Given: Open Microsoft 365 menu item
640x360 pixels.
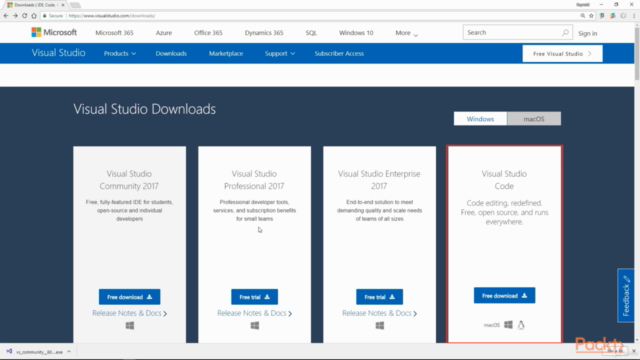Looking at the screenshot, I should tap(114, 33).
